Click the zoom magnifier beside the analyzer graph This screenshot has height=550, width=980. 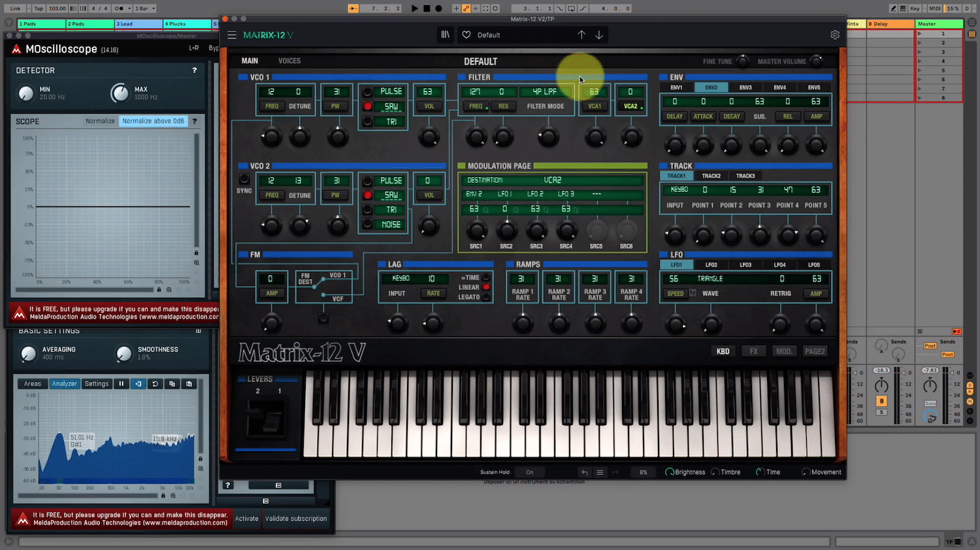[x=201, y=468]
